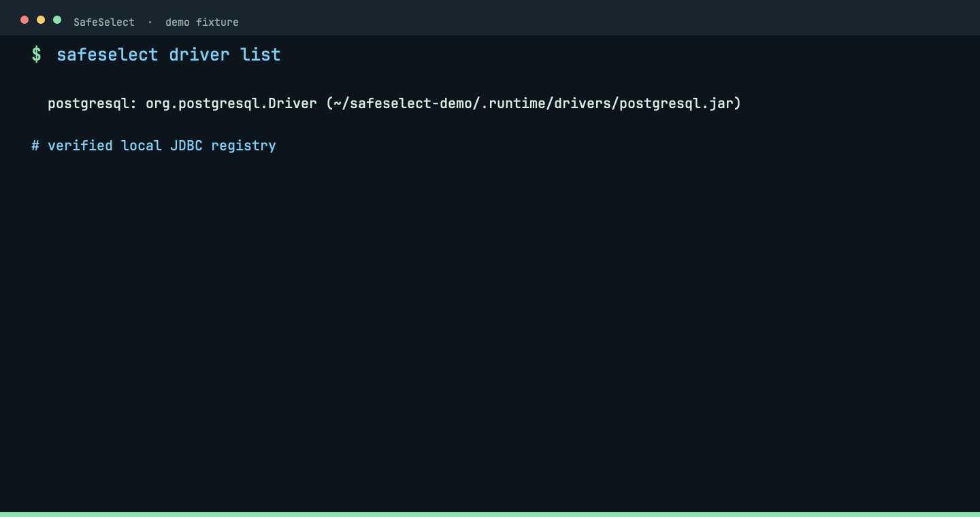Click the "demo fixture" title text
The height and width of the screenshot is (517, 980).
(x=202, y=22)
